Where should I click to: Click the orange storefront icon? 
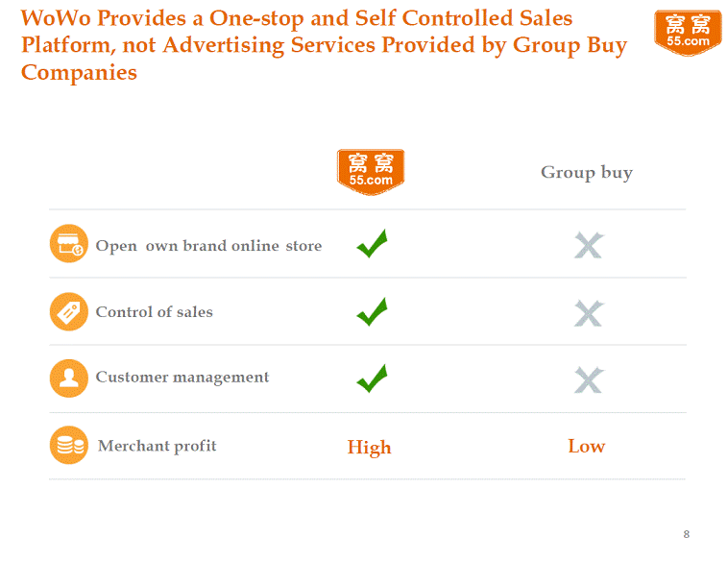(68, 244)
